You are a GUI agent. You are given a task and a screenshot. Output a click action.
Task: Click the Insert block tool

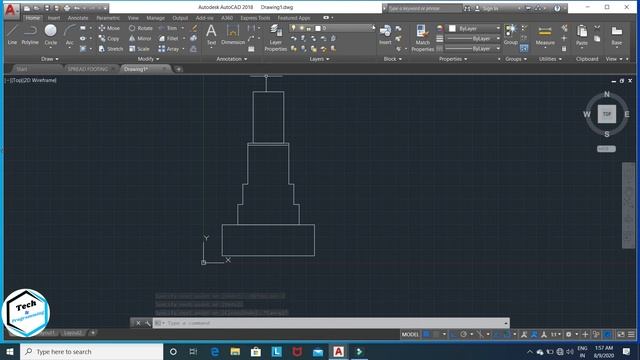coord(385,34)
